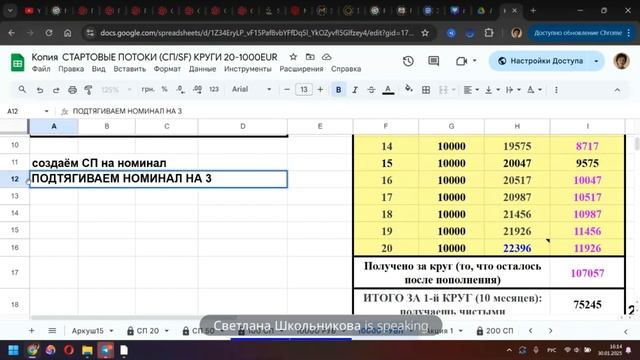This screenshot has height=360, width=640.
Task: Redo the last undone action
Action: [56, 90]
